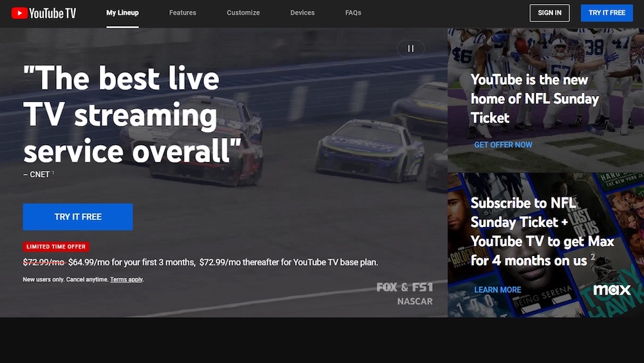Click GET OFFER NOW link

[503, 144]
